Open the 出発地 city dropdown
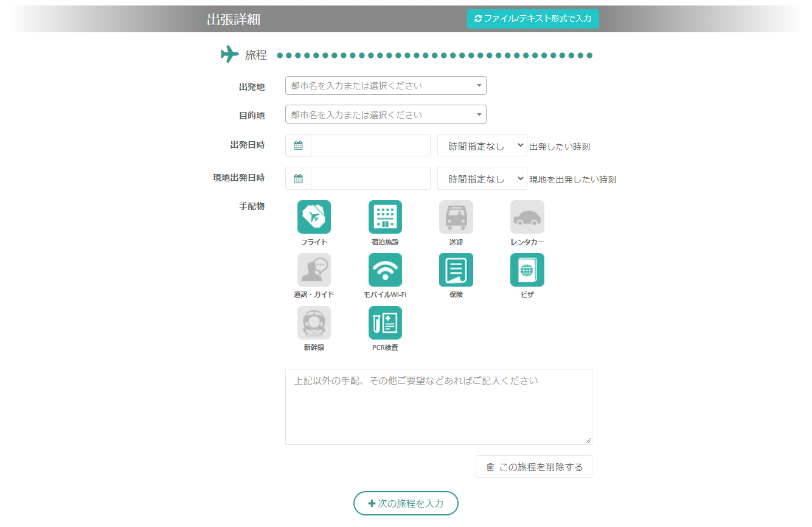Viewport: 812px width, 527px height. tap(386, 86)
